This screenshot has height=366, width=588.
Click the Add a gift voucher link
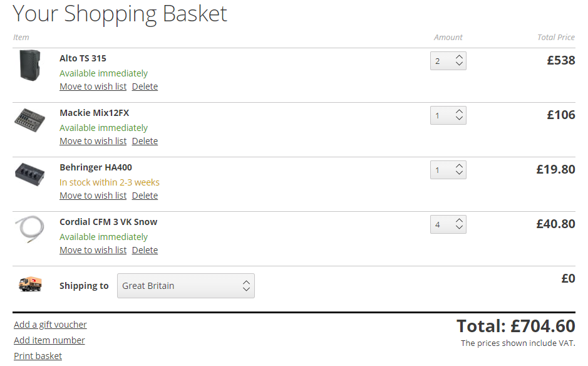pos(50,325)
